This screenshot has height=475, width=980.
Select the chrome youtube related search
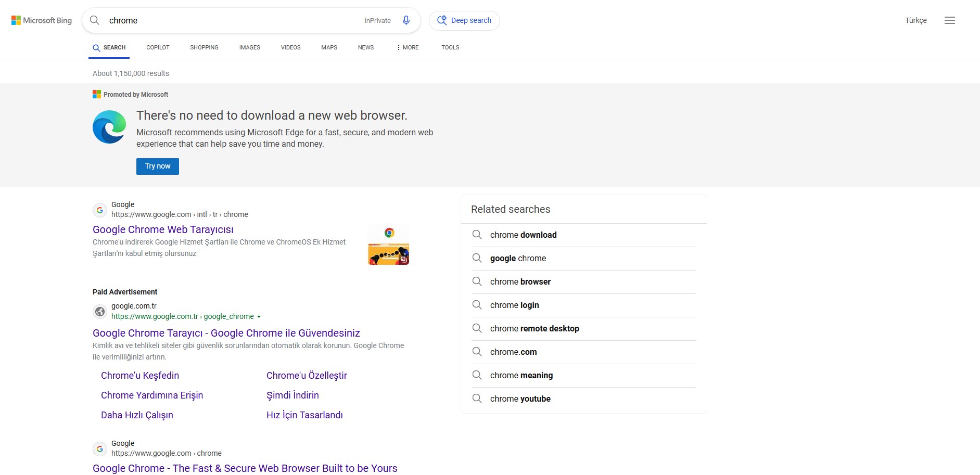click(520, 399)
